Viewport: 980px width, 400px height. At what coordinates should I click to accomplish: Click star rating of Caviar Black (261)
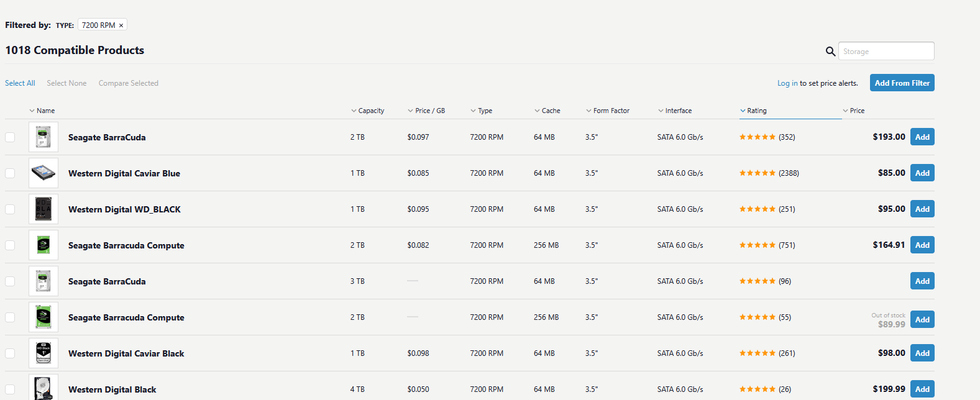point(757,353)
